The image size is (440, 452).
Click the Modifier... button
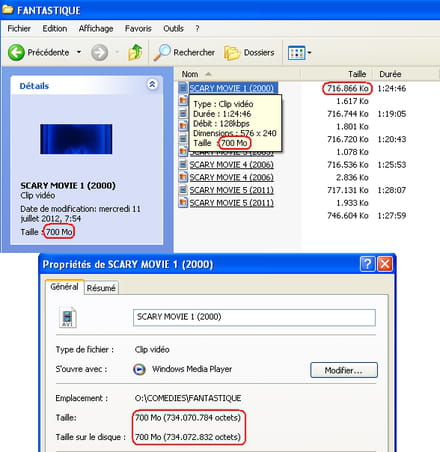tap(344, 370)
